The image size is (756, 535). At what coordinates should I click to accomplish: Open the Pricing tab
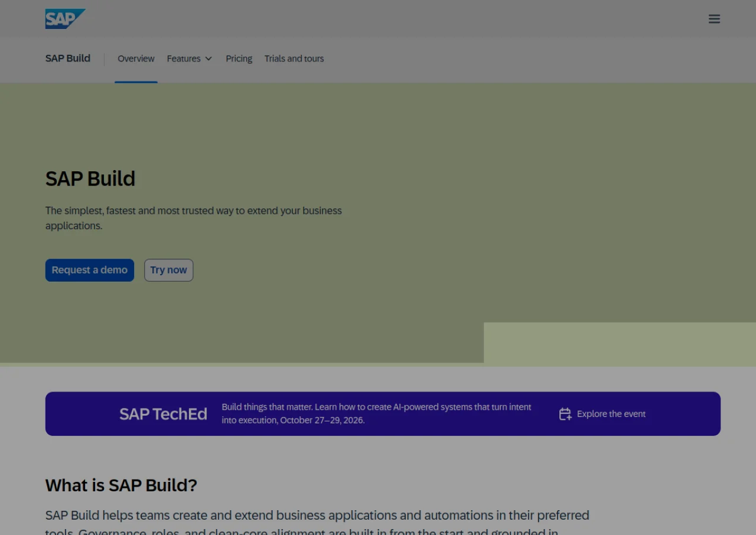[239, 58]
